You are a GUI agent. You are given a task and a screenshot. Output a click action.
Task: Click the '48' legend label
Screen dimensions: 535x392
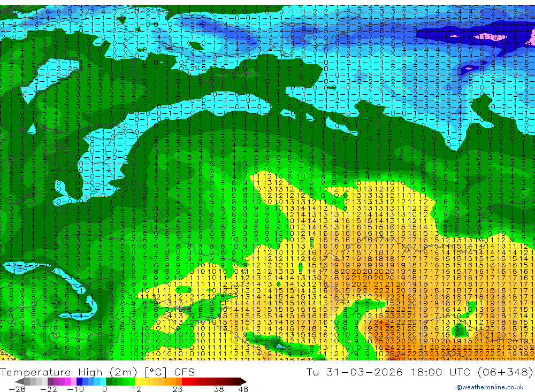click(243, 389)
